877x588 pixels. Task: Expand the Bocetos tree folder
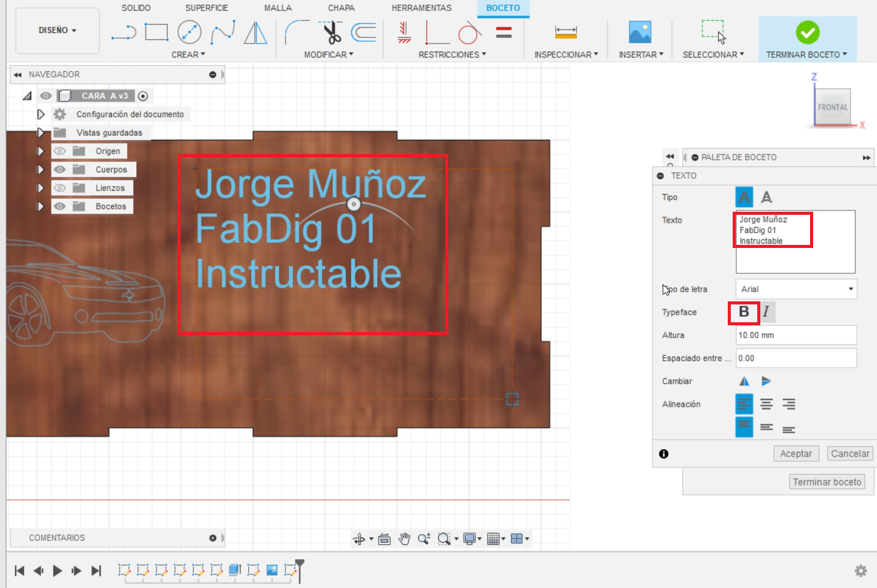(41, 206)
